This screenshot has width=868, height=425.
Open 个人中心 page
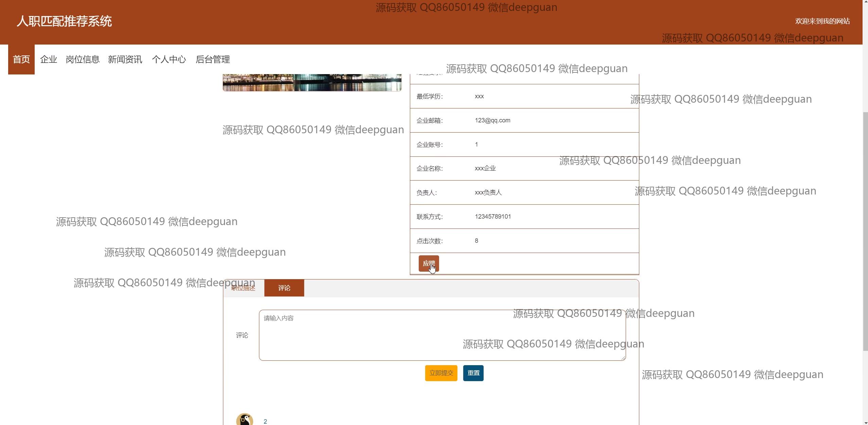coord(169,60)
